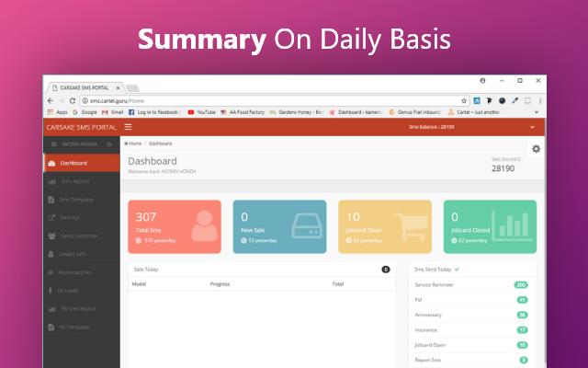
Task: Click the AVONN HONDA sidebar header
Action: point(82,144)
